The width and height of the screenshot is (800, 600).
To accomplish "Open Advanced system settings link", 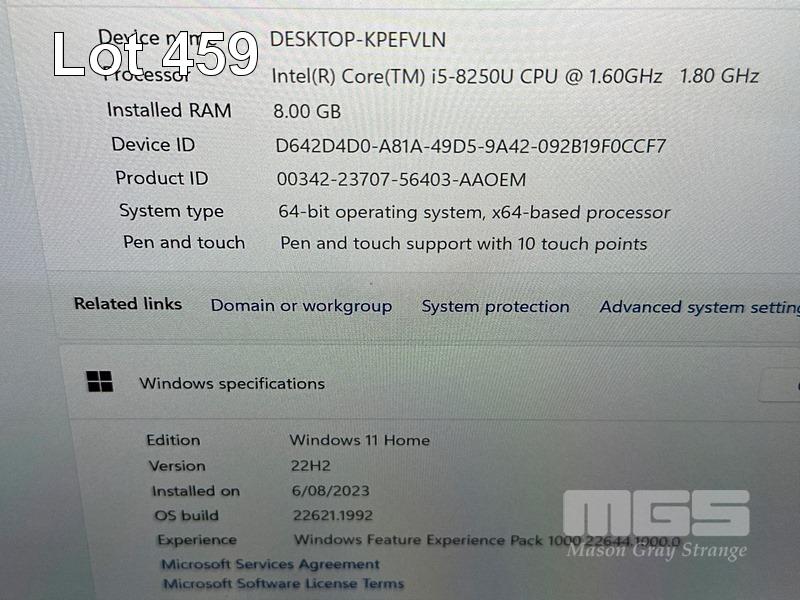I will pyautogui.click(x=699, y=308).
